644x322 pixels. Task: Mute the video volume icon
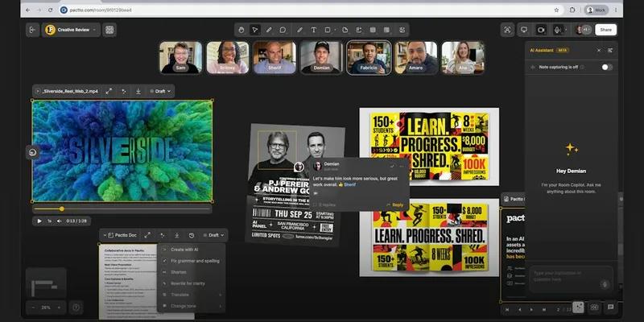click(x=59, y=221)
